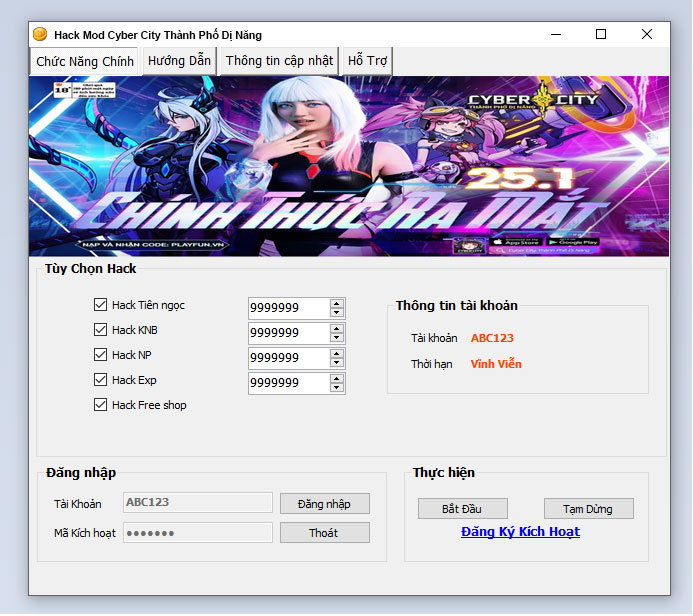The width and height of the screenshot is (693, 616).
Task: Click the Tài Khoản input field
Action: click(198, 502)
